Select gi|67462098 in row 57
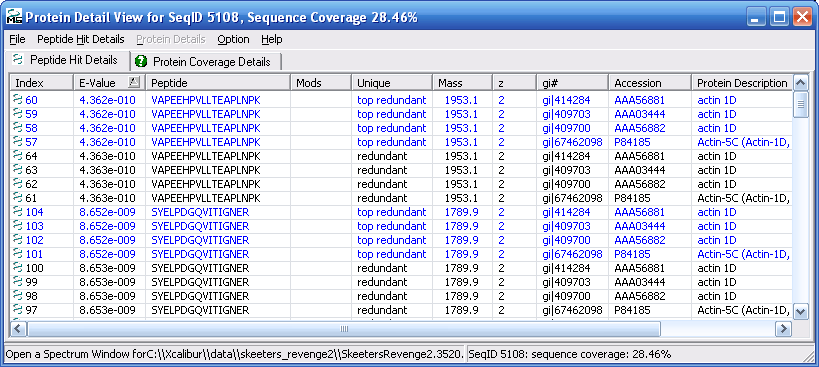Viewport: 819px width, 367px height. coord(572,142)
